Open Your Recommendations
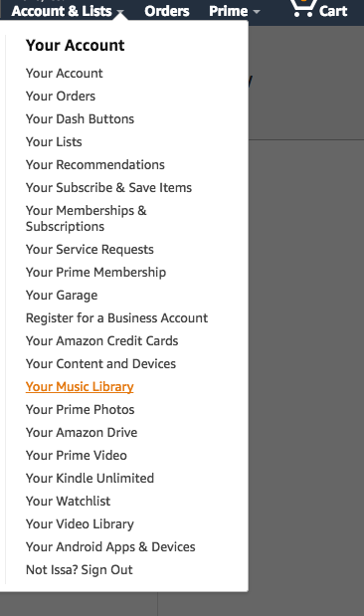Screen dimensions: 364x616 95,164
